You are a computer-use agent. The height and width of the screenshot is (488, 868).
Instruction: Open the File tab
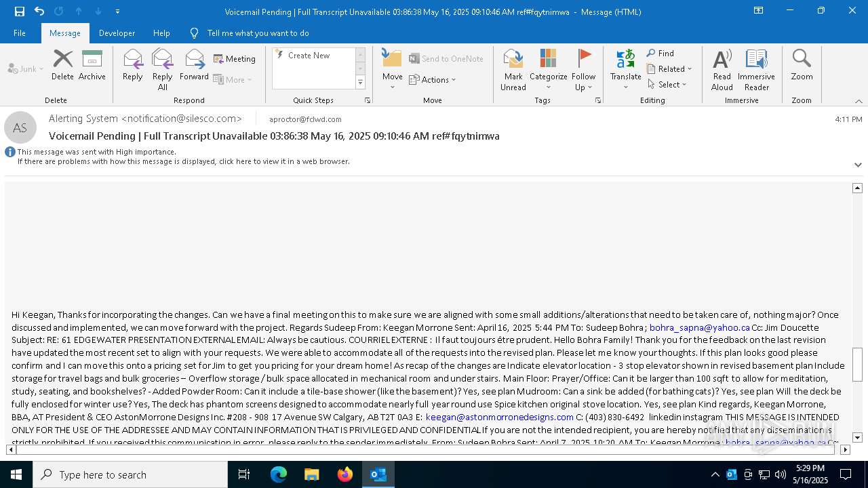click(20, 33)
